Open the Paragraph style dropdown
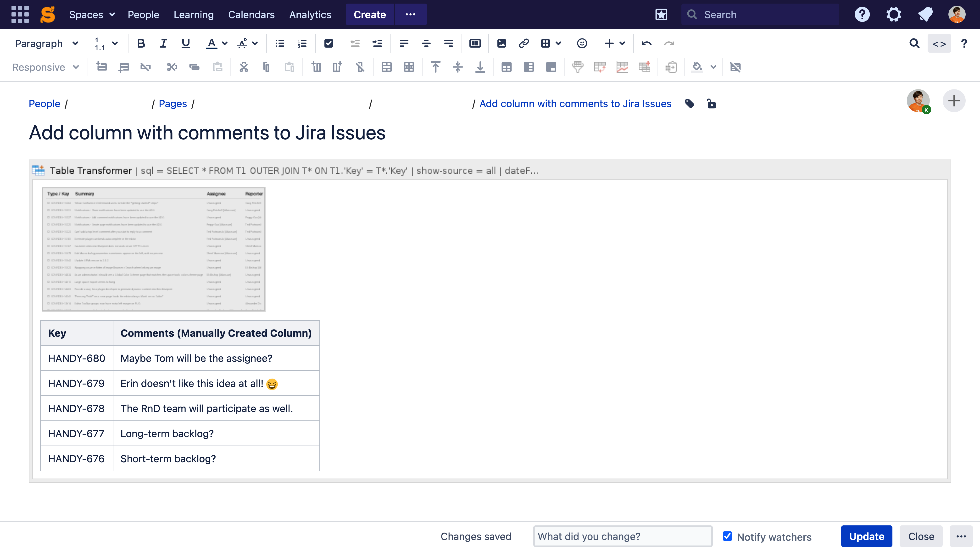 pos(46,43)
